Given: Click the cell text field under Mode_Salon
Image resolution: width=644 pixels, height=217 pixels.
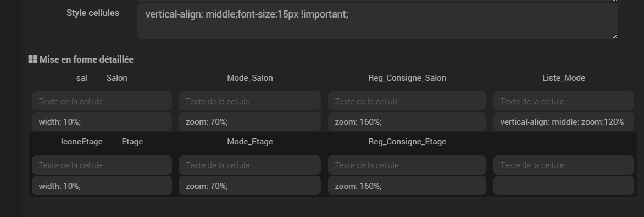Looking at the screenshot, I should (249, 101).
